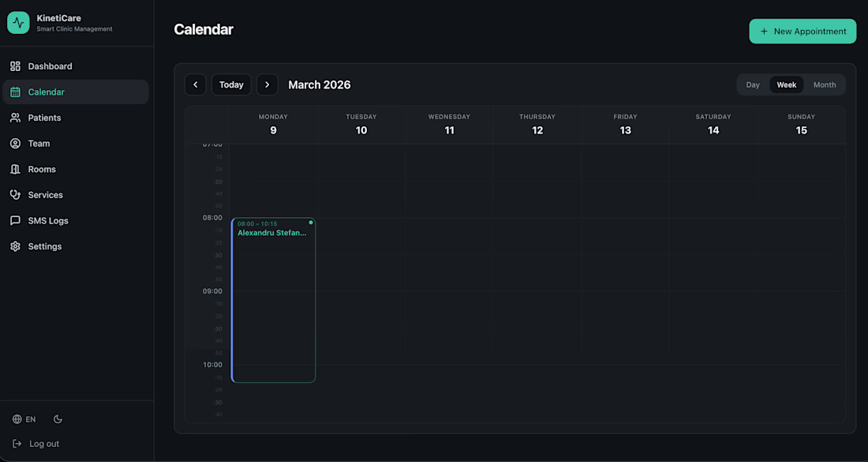The height and width of the screenshot is (462, 868).
Task: Create a New Appointment
Action: 803,32
